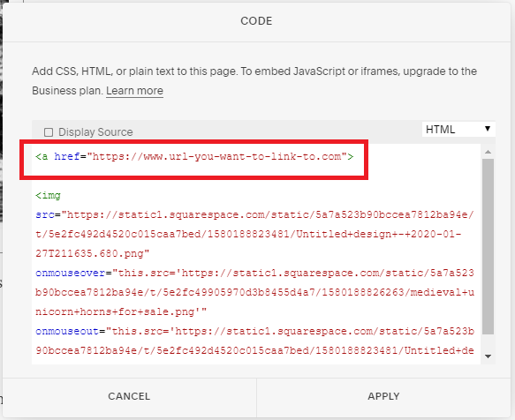Click the src attribute name
This screenshot has width=515, height=420.
click(45, 215)
